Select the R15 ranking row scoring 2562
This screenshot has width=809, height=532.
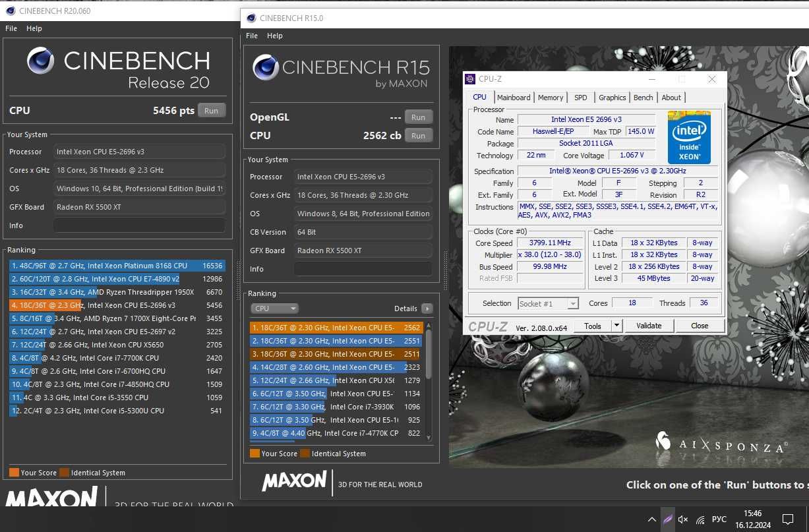tap(336, 328)
